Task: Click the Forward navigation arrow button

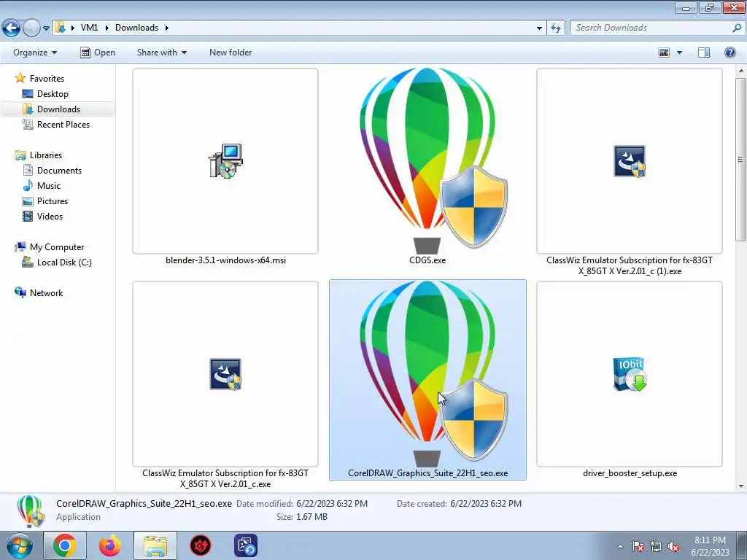Action: (31, 28)
